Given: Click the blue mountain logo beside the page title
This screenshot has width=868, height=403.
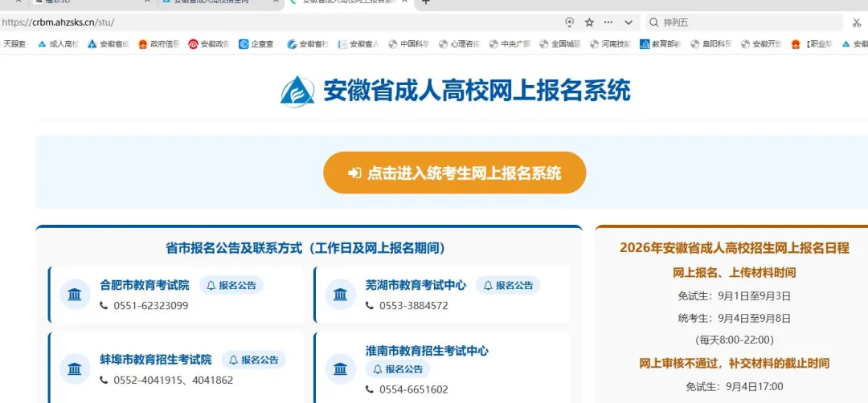Looking at the screenshot, I should coord(297,92).
